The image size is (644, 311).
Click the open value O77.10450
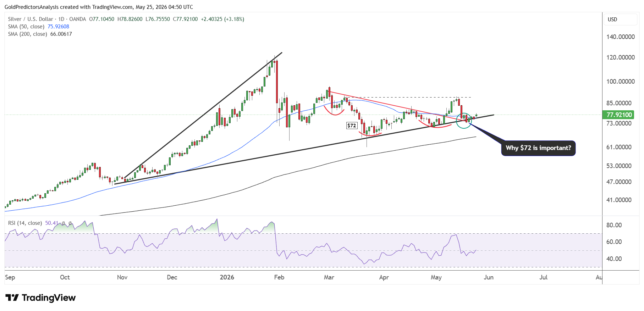tap(102, 19)
